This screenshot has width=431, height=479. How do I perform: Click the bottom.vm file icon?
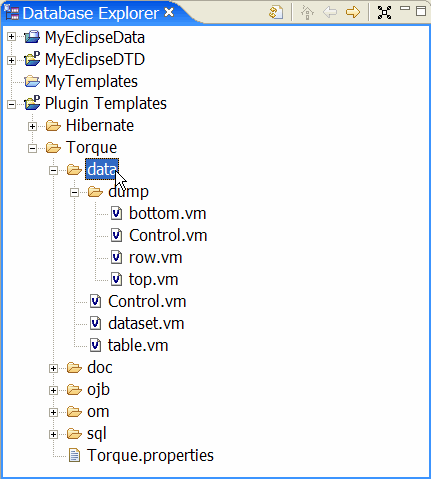(x=116, y=213)
